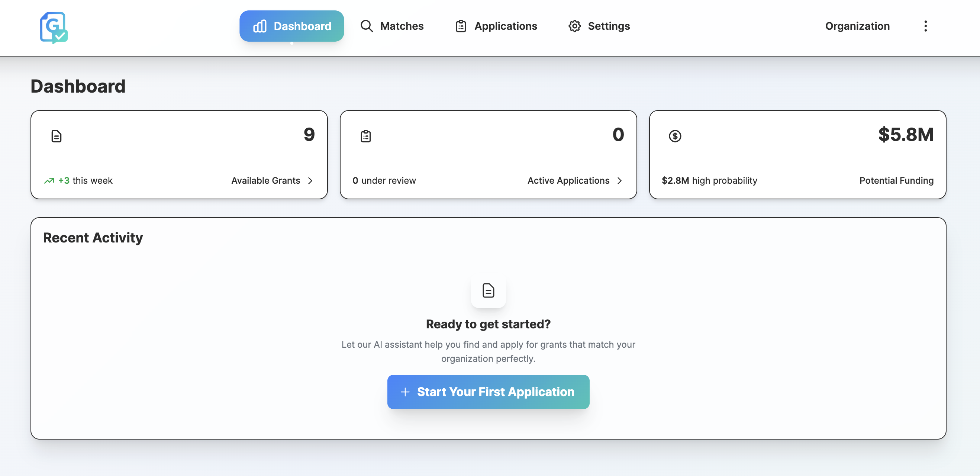
Task: Click the $5.8M Potential Funding value
Action: (x=905, y=135)
